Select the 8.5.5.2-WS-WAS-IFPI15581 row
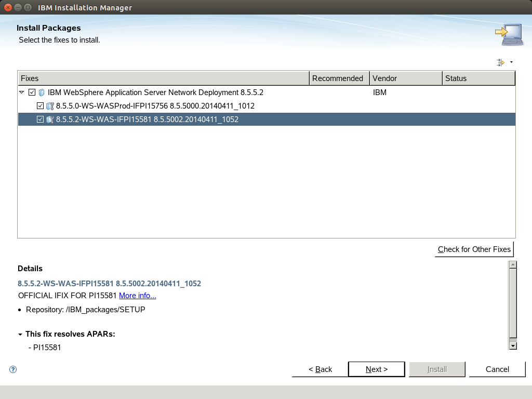This screenshot has height=399, width=532. point(267,119)
